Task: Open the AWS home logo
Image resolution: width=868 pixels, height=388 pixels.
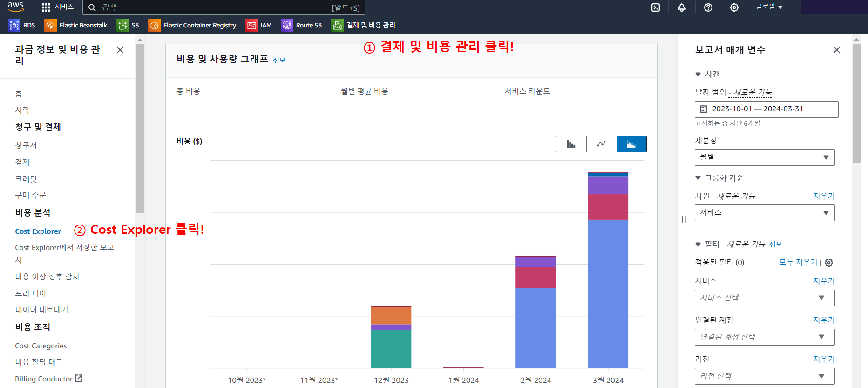Action: click(x=15, y=7)
